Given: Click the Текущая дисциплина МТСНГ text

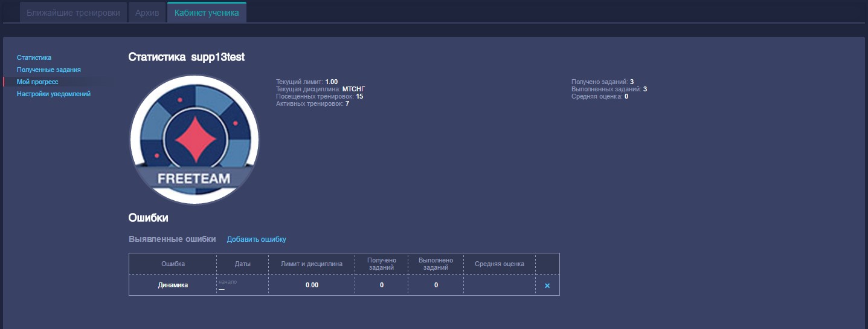Looking at the screenshot, I should (x=321, y=89).
